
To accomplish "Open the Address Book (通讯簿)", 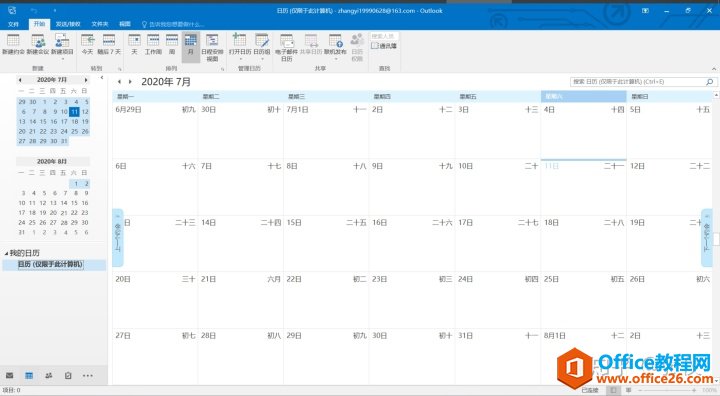I will point(384,46).
